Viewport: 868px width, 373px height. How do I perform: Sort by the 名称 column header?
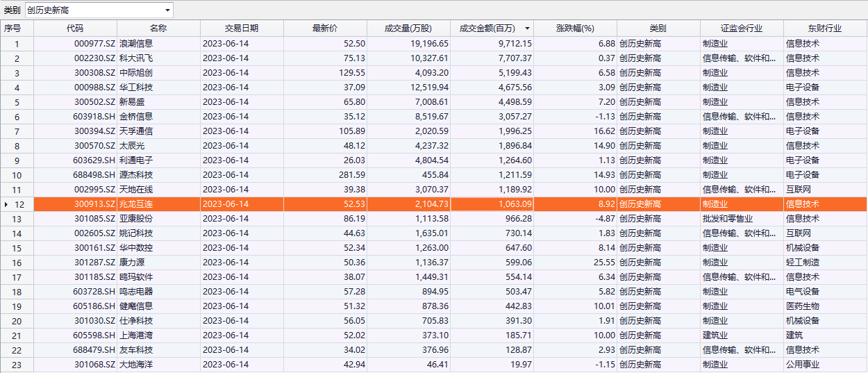158,28
